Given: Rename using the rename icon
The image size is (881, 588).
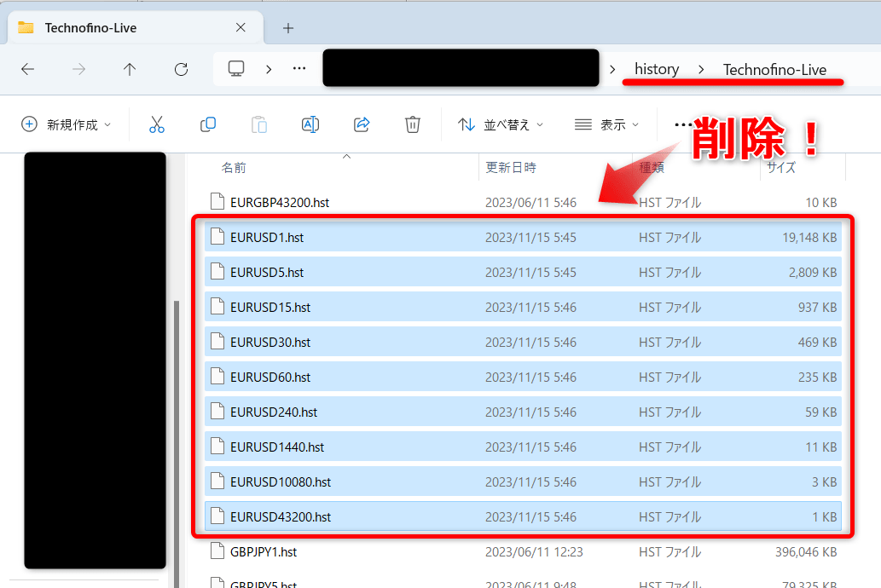Looking at the screenshot, I should tap(310, 124).
